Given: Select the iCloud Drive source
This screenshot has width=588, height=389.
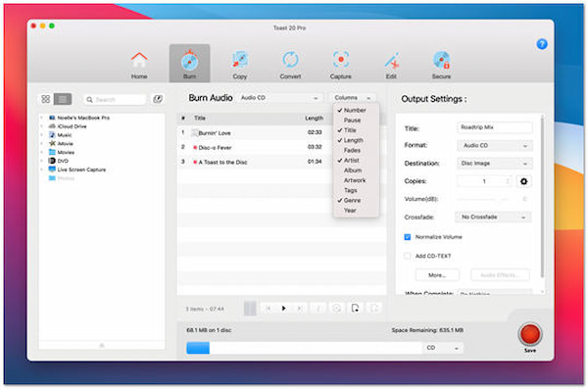Looking at the screenshot, I should pos(68,126).
